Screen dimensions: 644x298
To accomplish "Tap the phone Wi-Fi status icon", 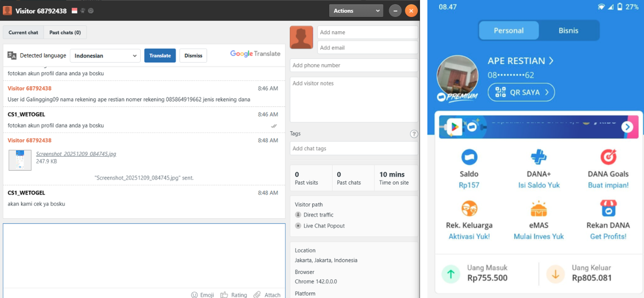I will [x=601, y=7].
